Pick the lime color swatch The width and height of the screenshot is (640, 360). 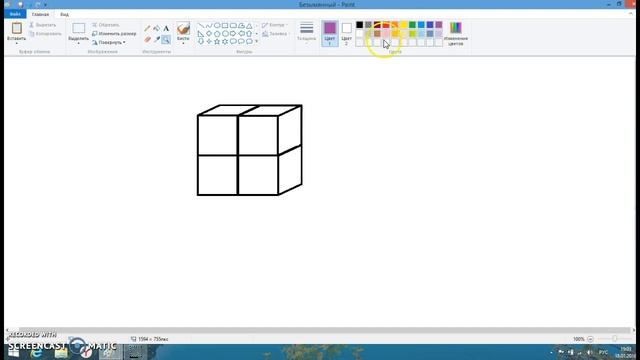pyautogui.click(x=412, y=33)
